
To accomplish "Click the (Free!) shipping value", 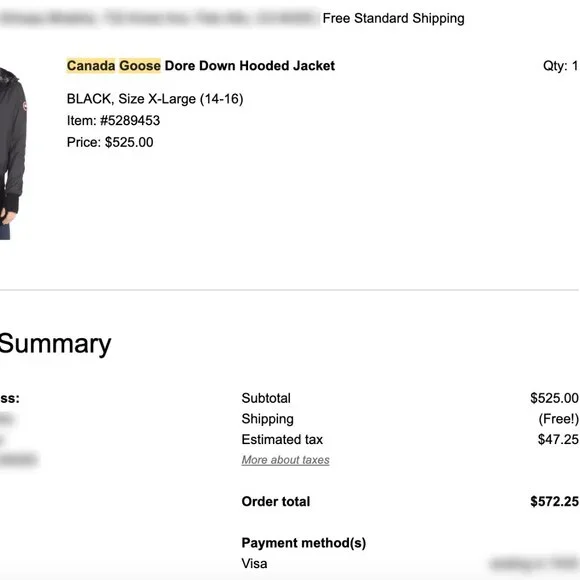I will click(x=559, y=419).
